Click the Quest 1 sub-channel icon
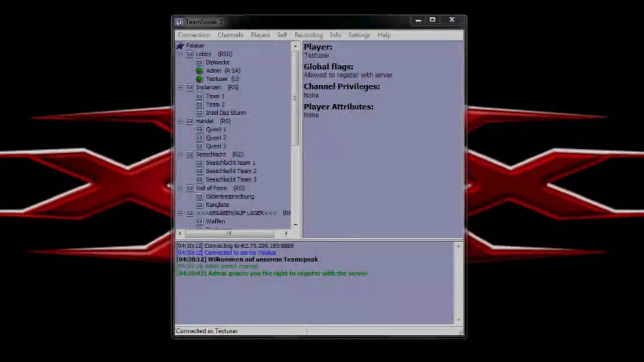 click(x=200, y=129)
